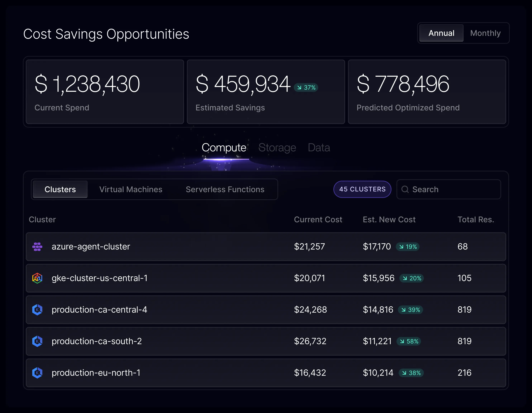Click the $14,816 new cost value
532x413 pixels.
378,310
